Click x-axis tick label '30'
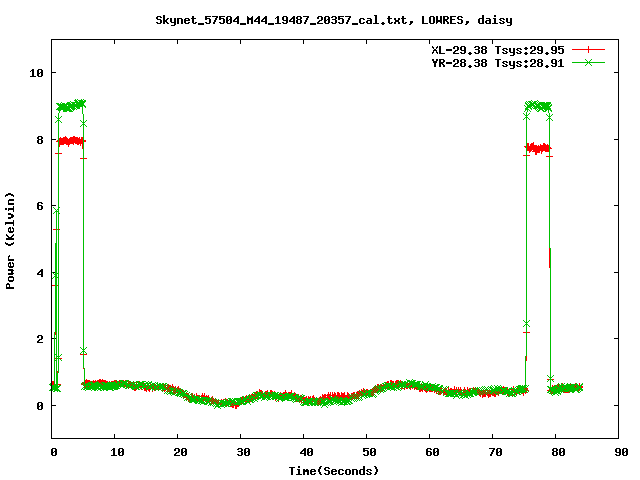Viewport: 640px width, 480px height. click(x=243, y=452)
